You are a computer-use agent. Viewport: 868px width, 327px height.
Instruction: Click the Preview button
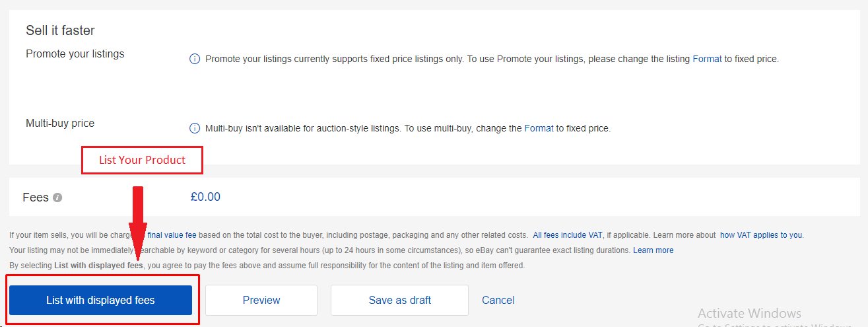click(261, 300)
